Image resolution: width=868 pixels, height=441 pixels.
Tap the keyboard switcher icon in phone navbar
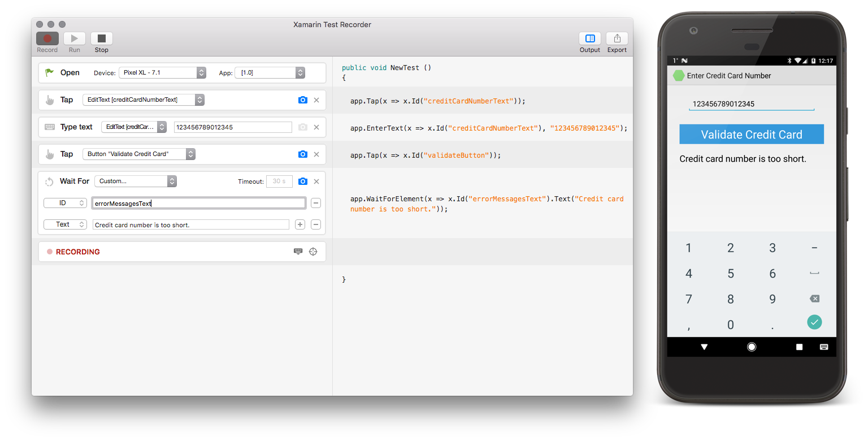point(824,347)
